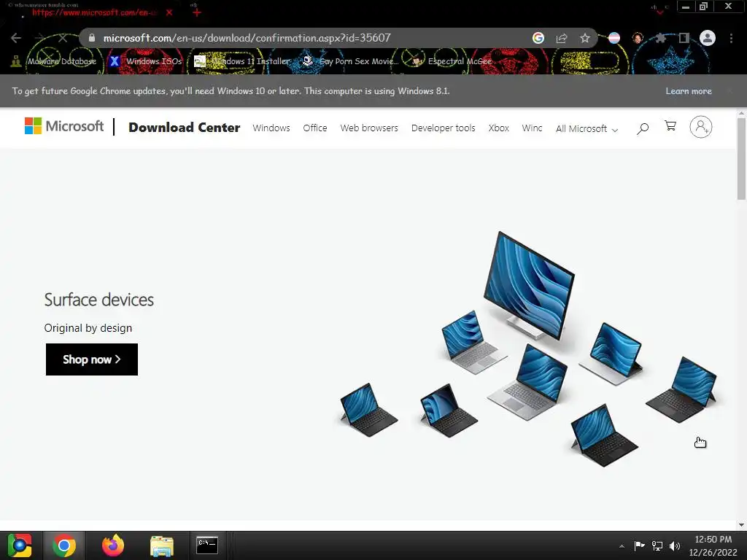Open the Espectral McGee bookmark

[x=452, y=61]
